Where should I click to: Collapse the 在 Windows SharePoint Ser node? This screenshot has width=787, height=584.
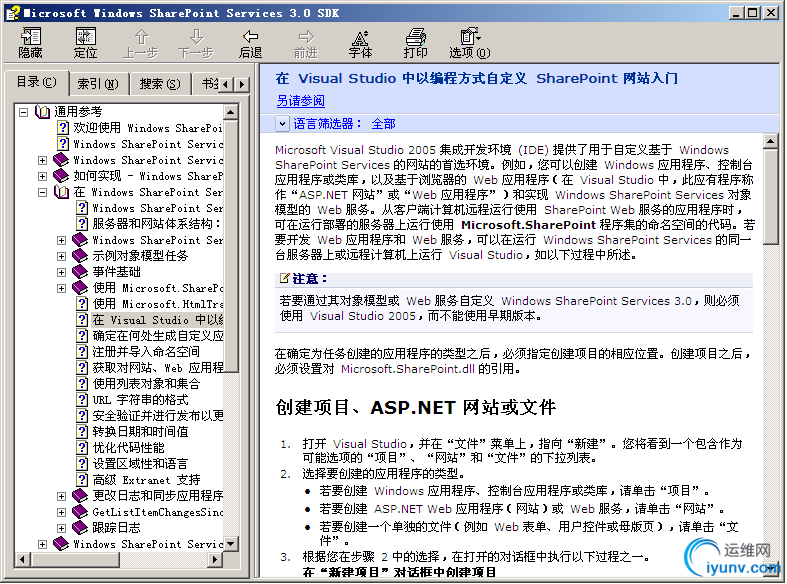click(x=42, y=192)
